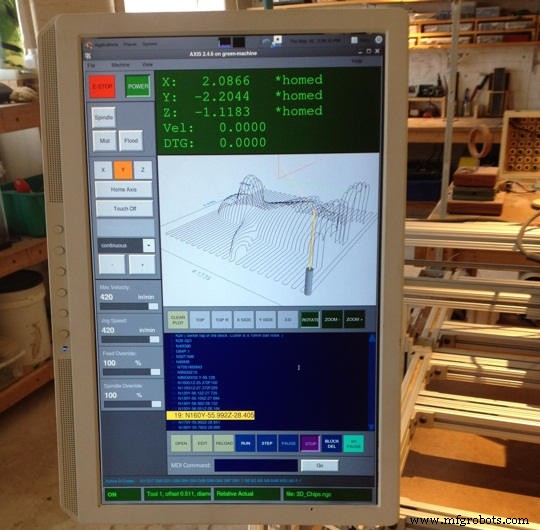Click the file: 3D_Chips.ngc status field
This screenshot has width=540, height=530.
click(328, 494)
